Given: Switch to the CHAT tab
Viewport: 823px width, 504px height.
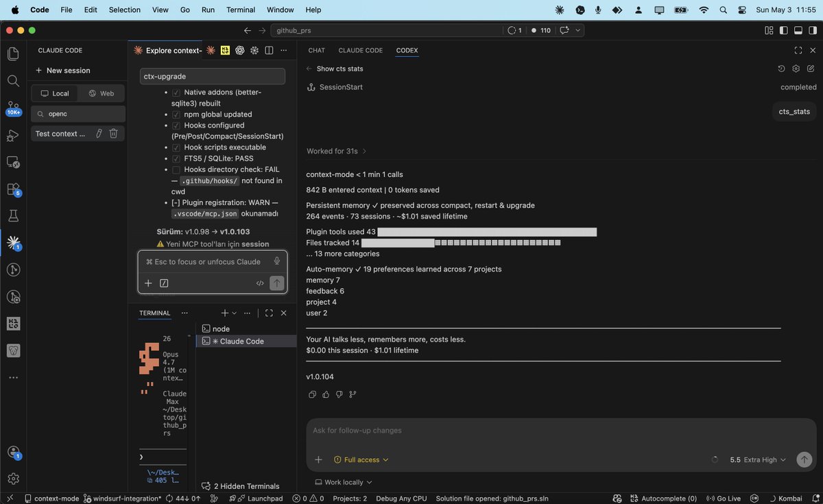Looking at the screenshot, I should [x=316, y=50].
